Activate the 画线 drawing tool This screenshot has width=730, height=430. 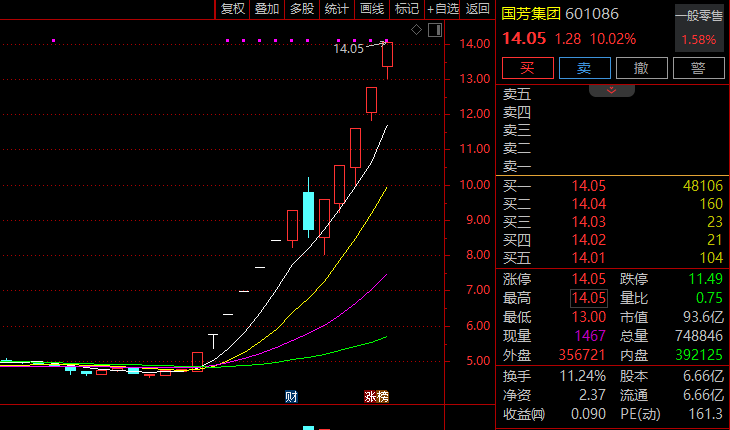pyautogui.click(x=372, y=9)
